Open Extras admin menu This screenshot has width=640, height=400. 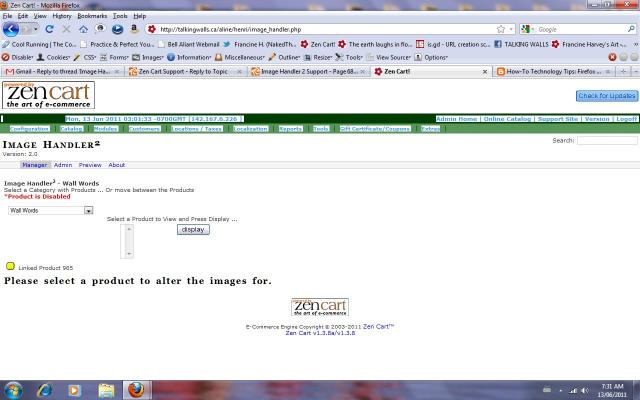coord(430,129)
